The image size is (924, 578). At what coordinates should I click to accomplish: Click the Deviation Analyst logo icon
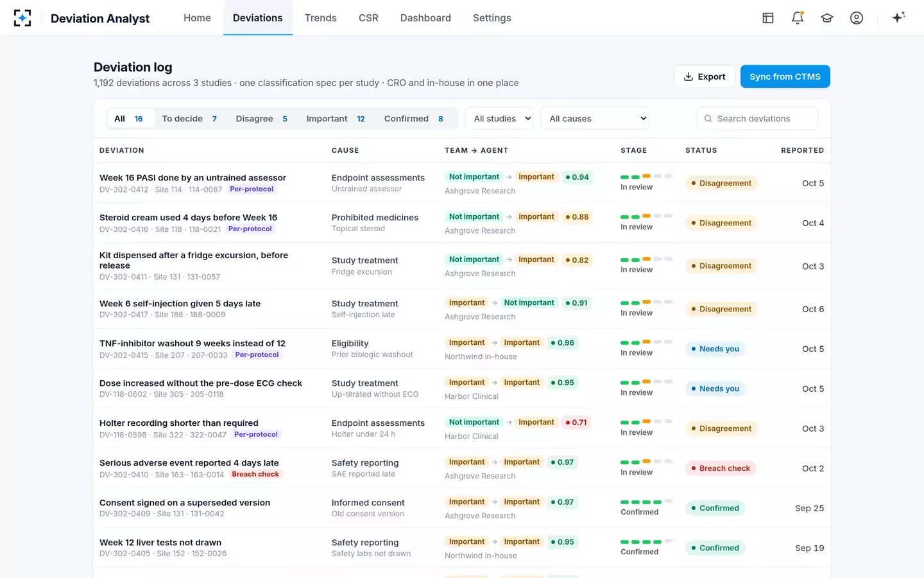pyautogui.click(x=22, y=18)
